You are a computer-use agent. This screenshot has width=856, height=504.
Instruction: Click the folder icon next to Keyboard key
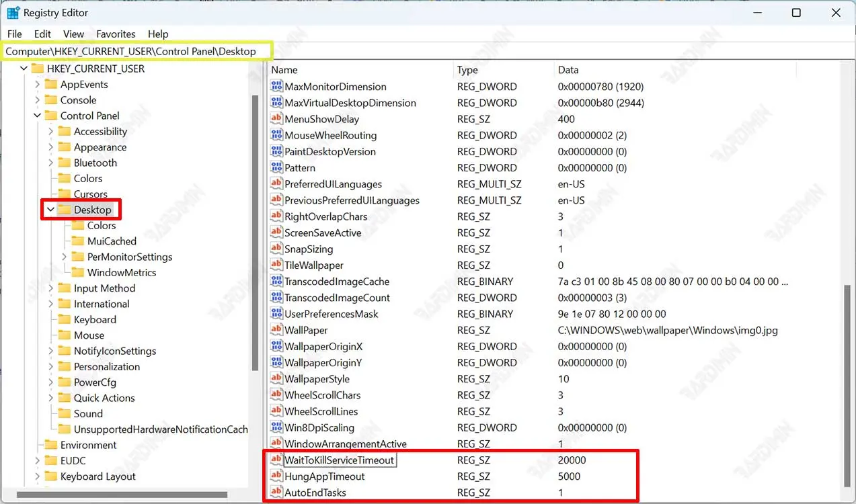[x=65, y=320]
